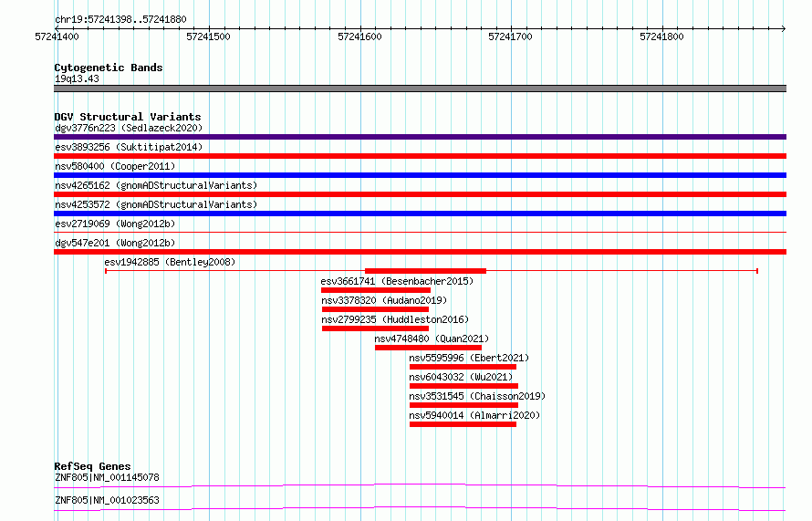The image size is (812, 521).
Task: Click the magenta gene line for NM_001145078
Action: tap(420, 485)
